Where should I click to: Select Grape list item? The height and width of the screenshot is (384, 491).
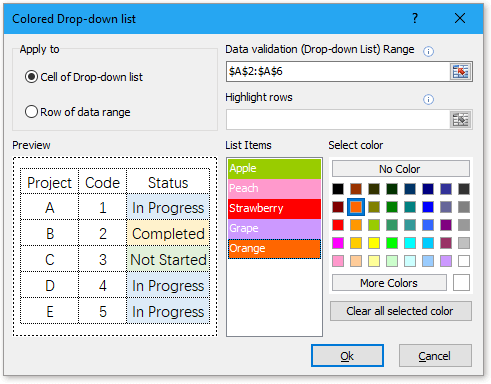point(274,229)
